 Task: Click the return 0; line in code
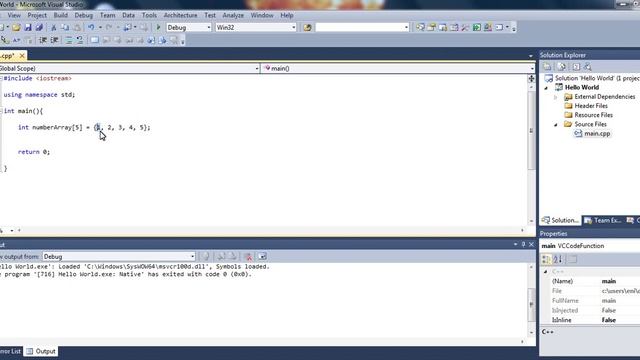(34, 152)
